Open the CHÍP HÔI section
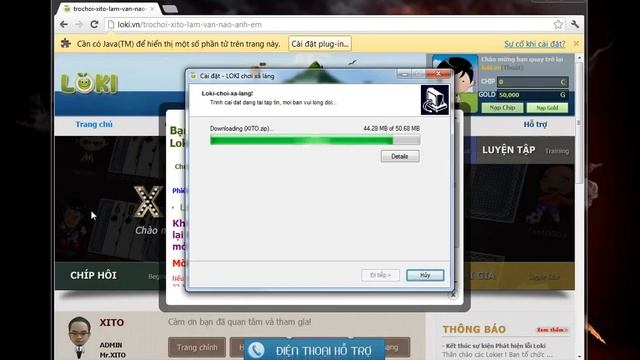Image resolution: width=640 pixels, height=360 pixels. point(93,276)
